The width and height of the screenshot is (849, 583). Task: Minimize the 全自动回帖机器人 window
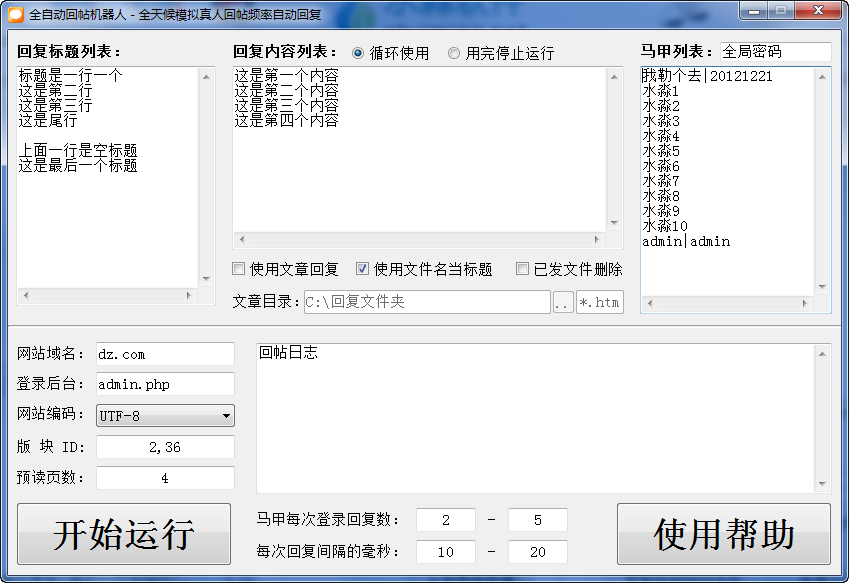(x=754, y=11)
